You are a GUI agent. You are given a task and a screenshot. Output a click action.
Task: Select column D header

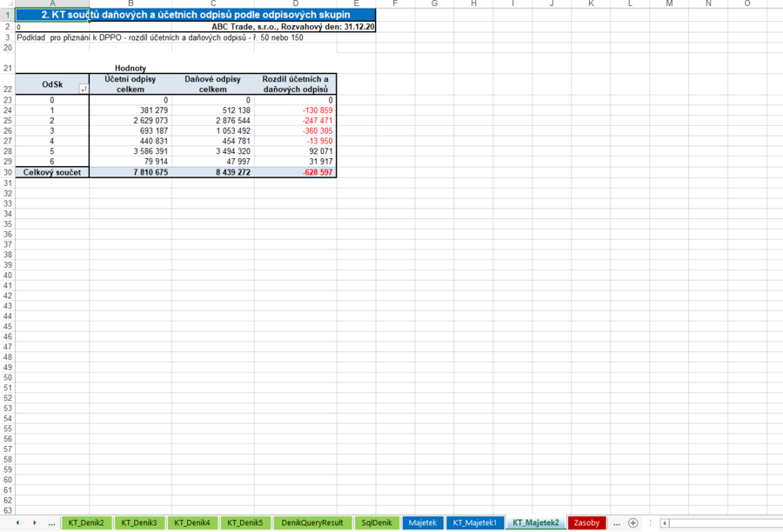296,4
